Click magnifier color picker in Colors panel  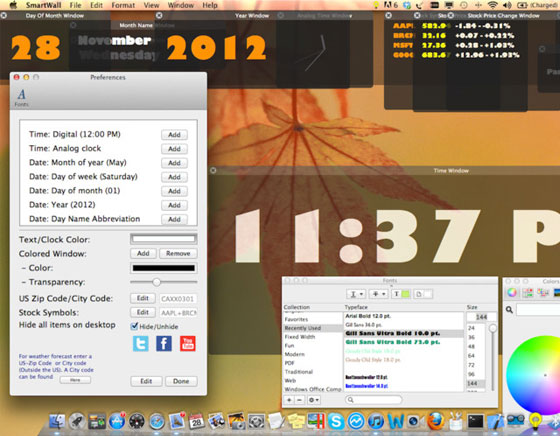point(509,310)
